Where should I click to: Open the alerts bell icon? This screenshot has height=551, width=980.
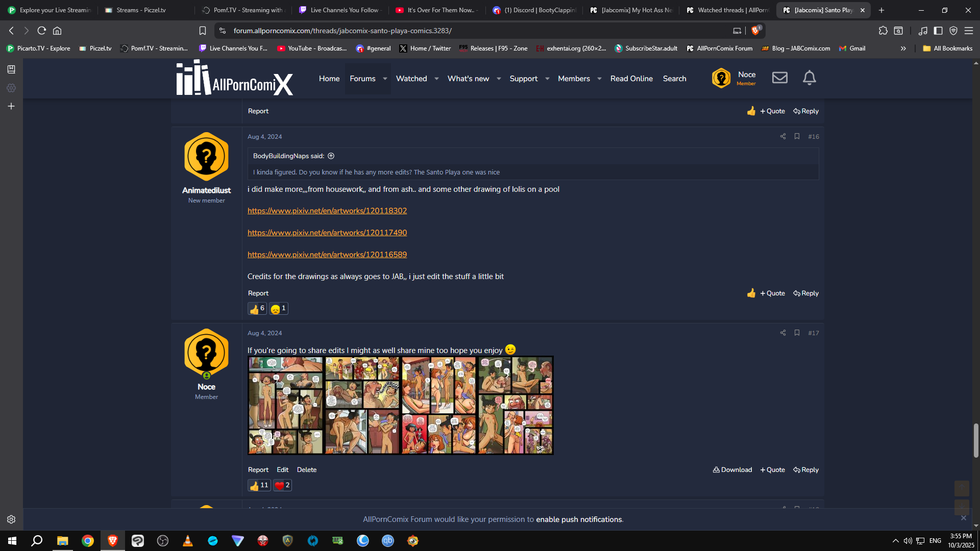810,78
